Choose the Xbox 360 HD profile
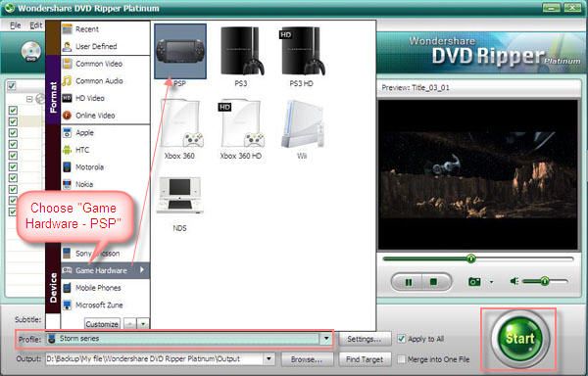 pos(241,123)
